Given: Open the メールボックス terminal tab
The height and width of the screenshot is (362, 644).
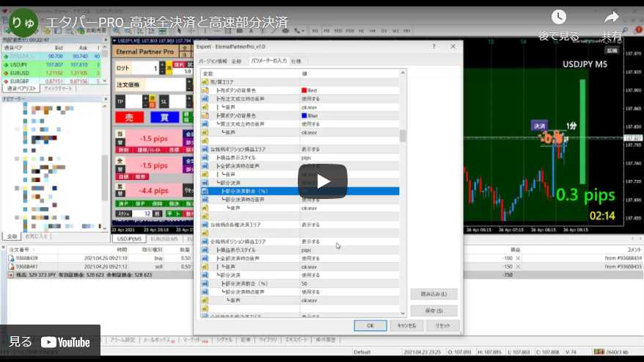Looking at the screenshot, I should [158, 340].
